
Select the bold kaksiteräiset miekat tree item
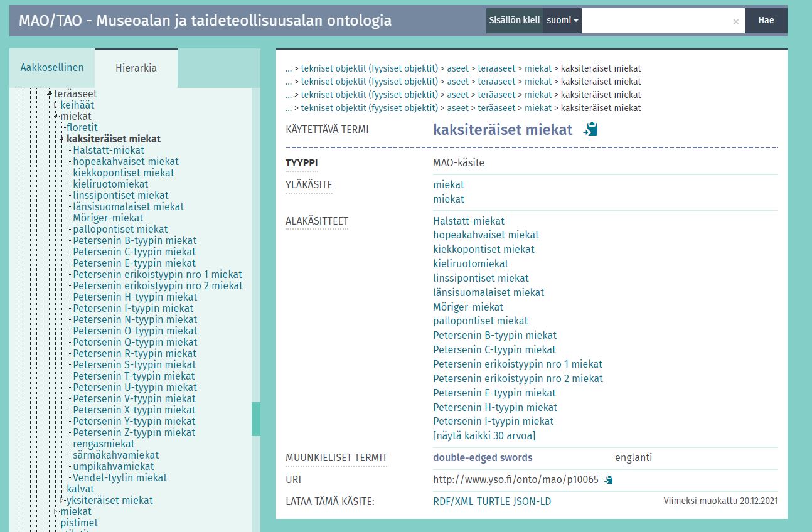click(x=114, y=139)
